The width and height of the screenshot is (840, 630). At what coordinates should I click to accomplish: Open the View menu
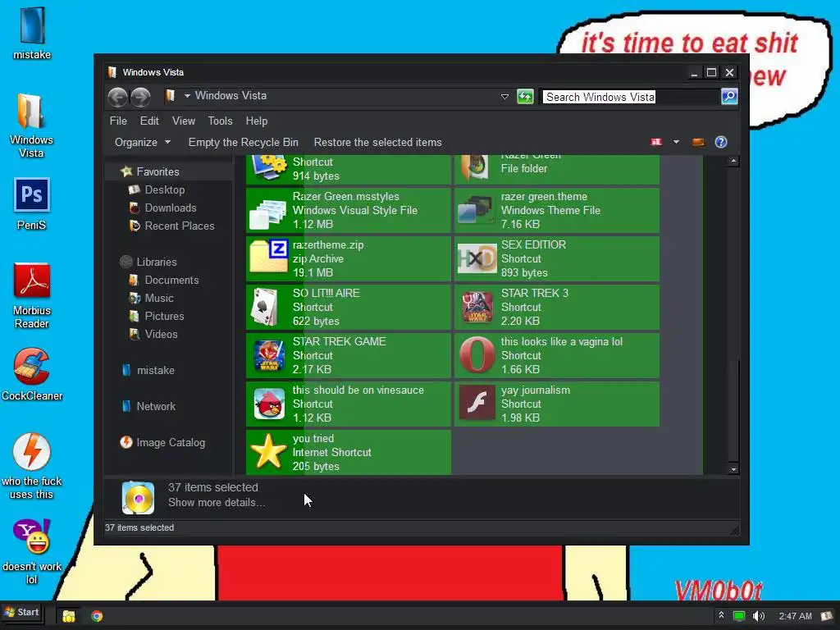[184, 121]
